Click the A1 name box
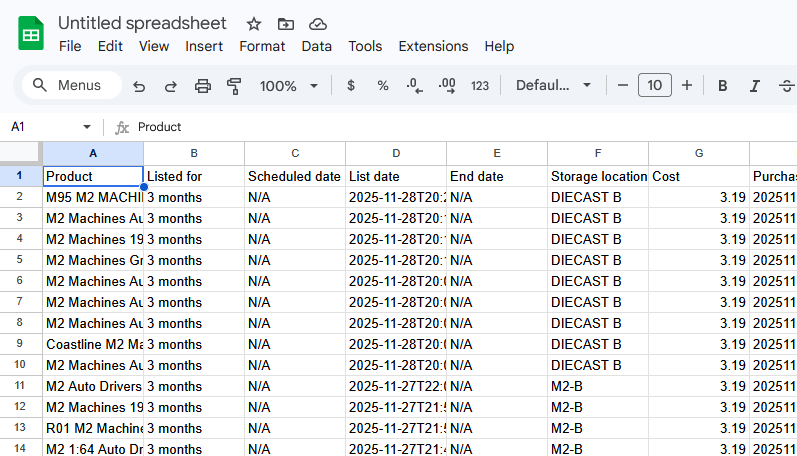 pyautogui.click(x=43, y=127)
